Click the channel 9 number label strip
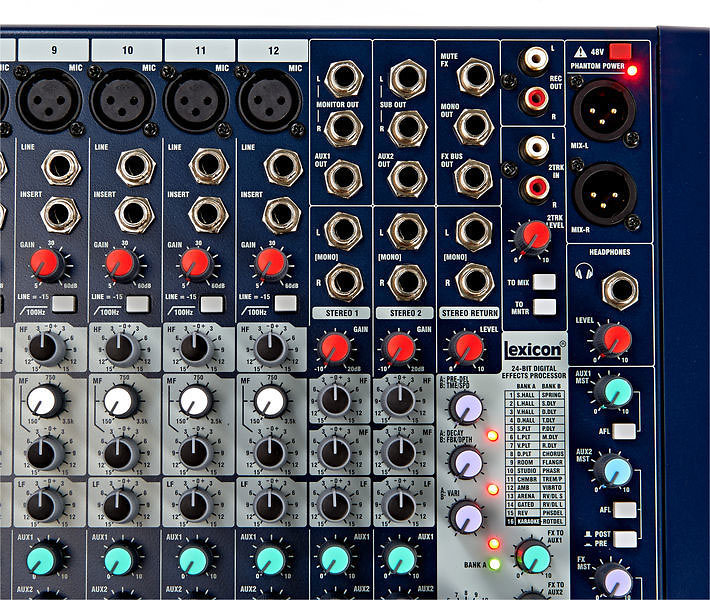Image resolution: width=710 pixels, height=600 pixels. coord(53,50)
